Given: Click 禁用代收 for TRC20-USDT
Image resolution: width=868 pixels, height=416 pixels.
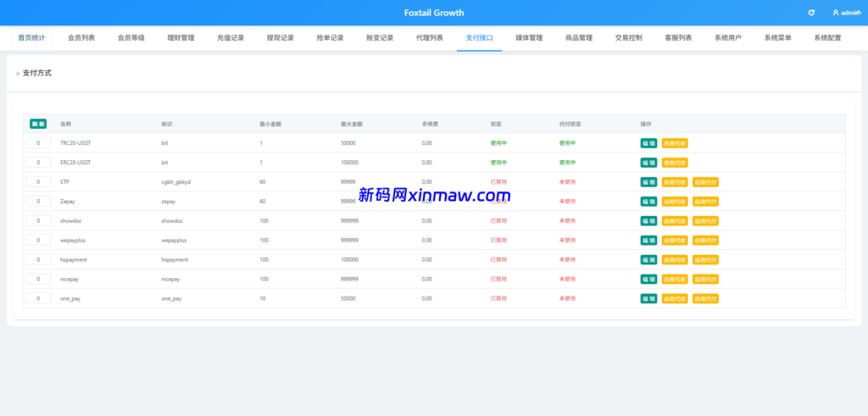Looking at the screenshot, I should coord(675,143).
